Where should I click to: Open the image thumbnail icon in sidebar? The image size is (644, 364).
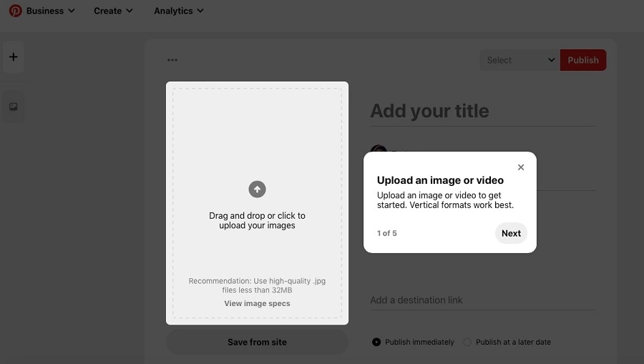(14, 107)
